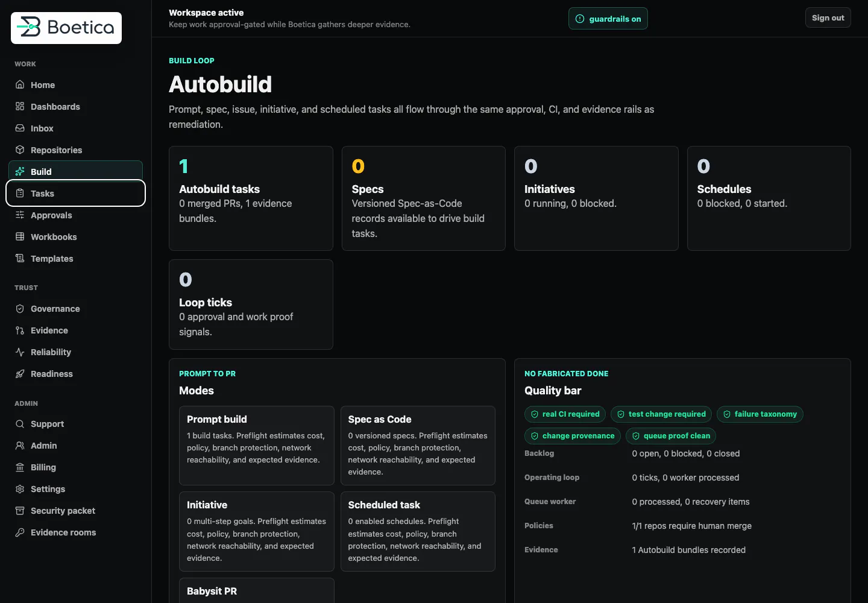This screenshot has height=603, width=868.
Task: Click the Reliability pulse icon
Action: pyautogui.click(x=20, y=352)
